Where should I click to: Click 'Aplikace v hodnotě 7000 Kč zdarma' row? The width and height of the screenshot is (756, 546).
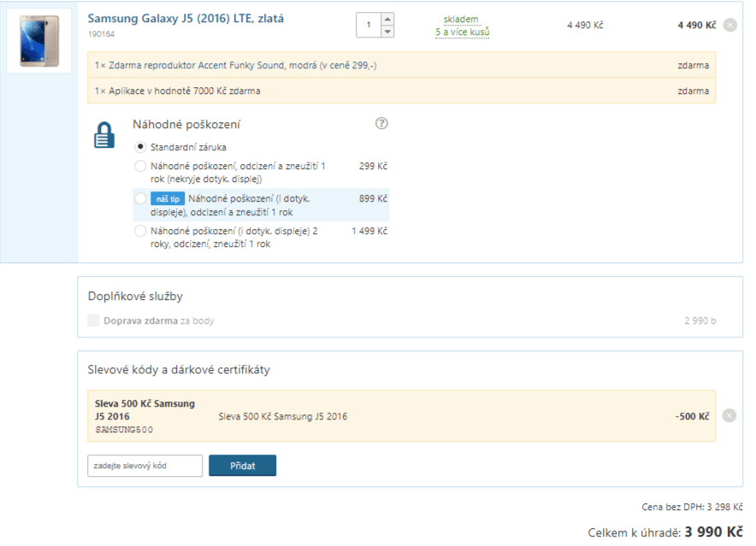pos(402,91)
